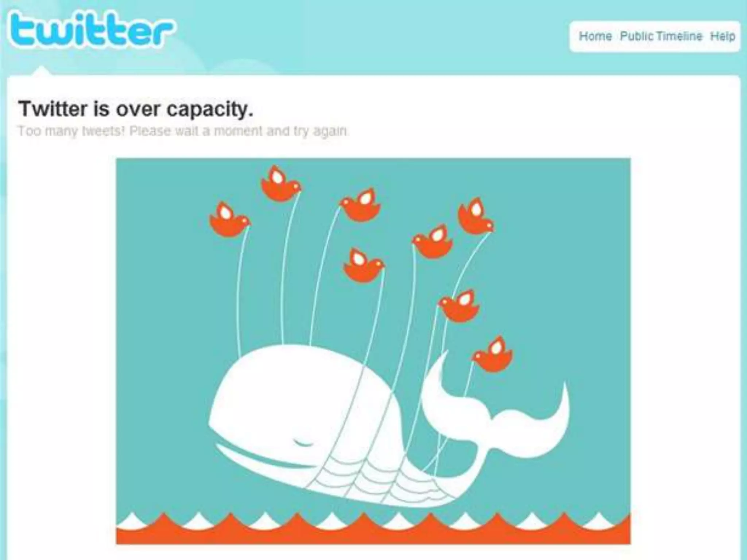Click the 'Twitter is over capacity.' heading
Viewport: 747px width, 560px height.
coord(136,109)
